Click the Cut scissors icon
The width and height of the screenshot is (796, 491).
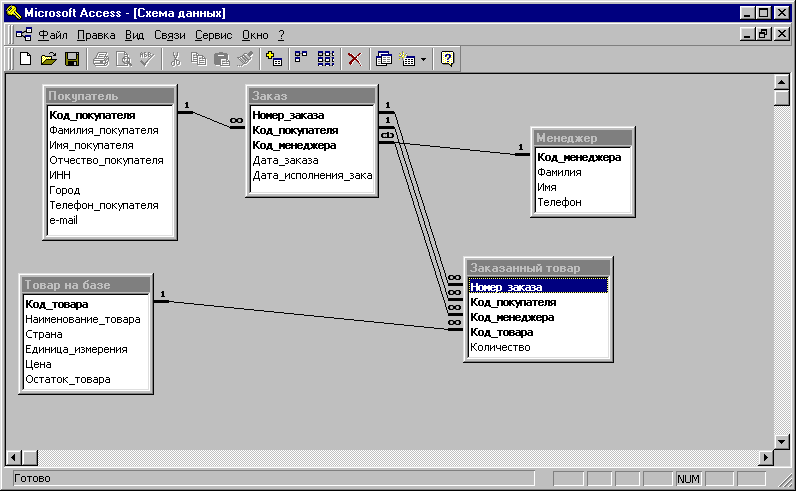[x=176, y=59]
